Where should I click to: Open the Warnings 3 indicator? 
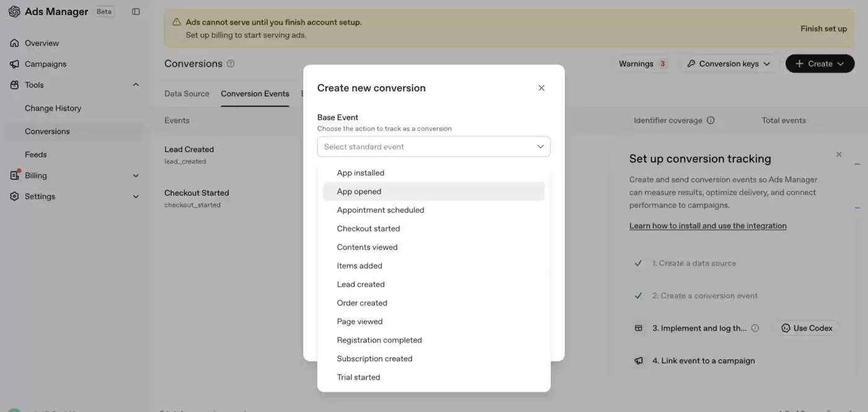pos(642,64)
